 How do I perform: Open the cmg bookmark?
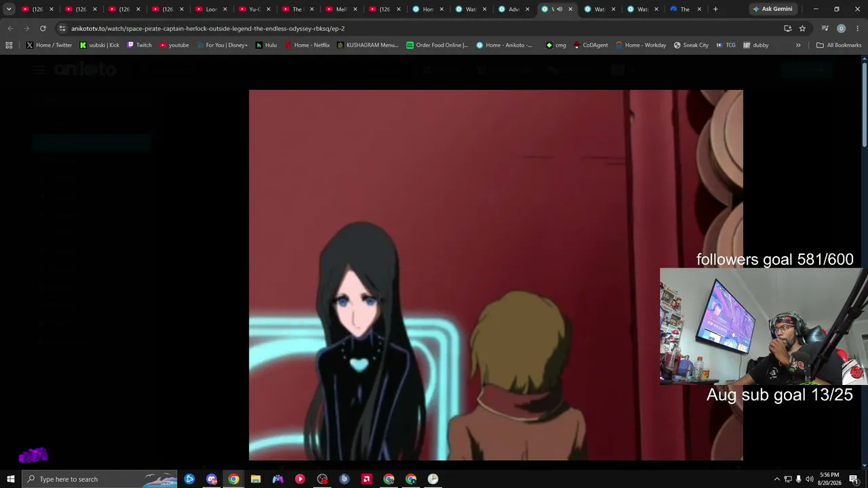(556, 45)
